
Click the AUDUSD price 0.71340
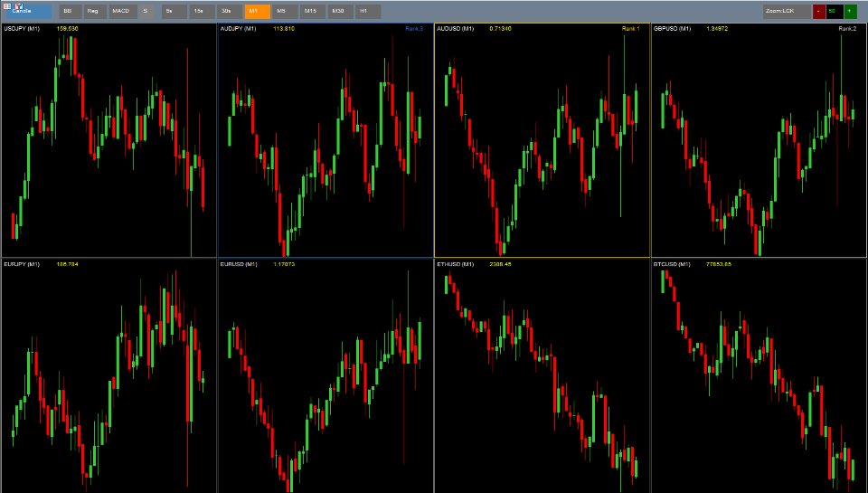(500, 28)
